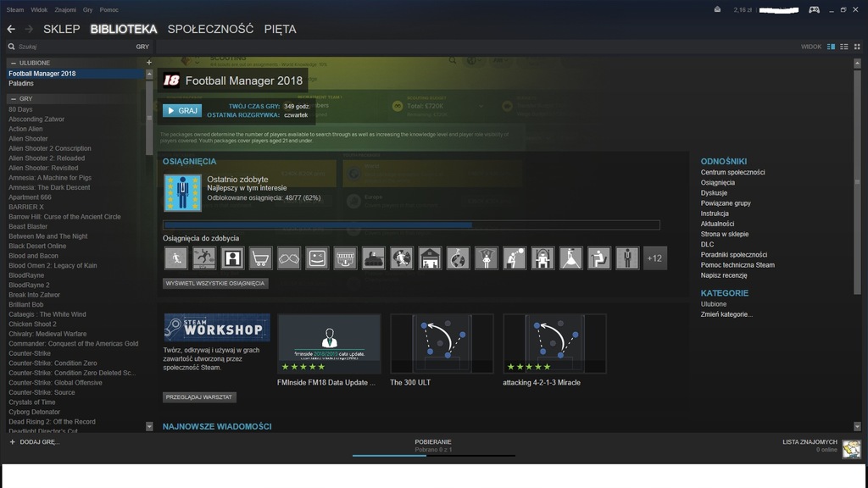This screenshot has width=868, height=488.
Task: Click WYŚWIETL WSZYSTKIE OSIĄGNIĘCIA button
Action: pos(215,283)
